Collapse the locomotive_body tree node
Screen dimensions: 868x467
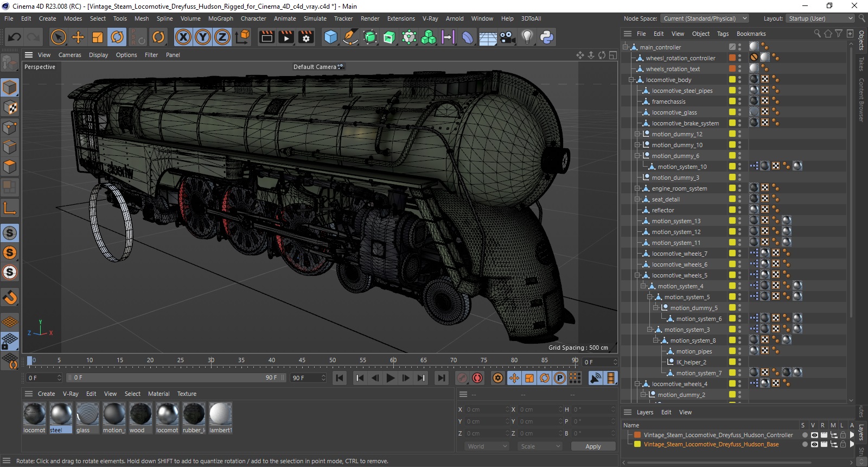click(x=631, y=80)
